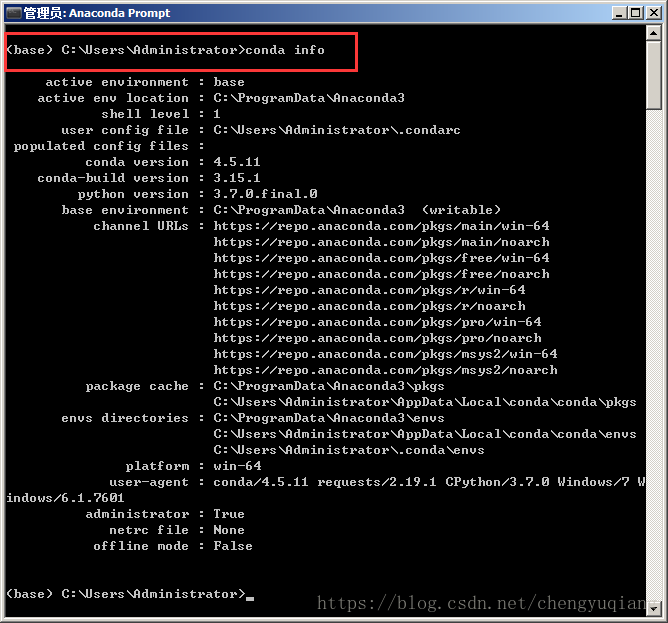
Task: Click the conda-build version value 3.15.1
Action: click(x=237, y=178)
